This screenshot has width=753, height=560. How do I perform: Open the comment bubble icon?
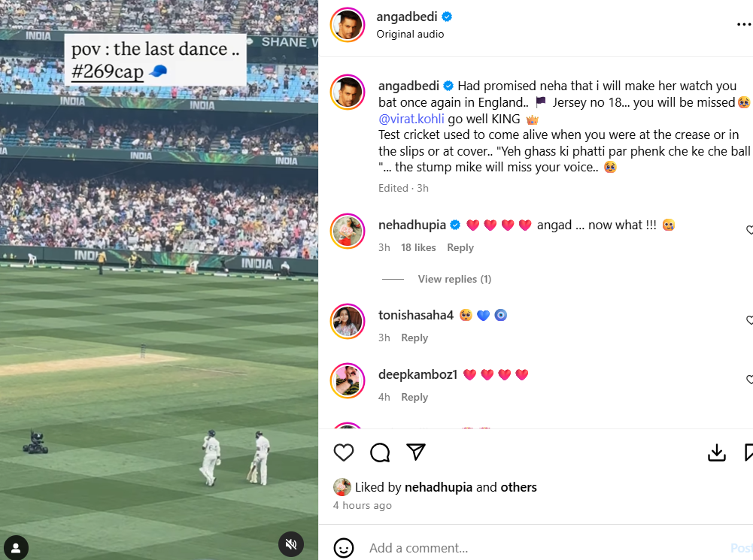click(380, 452)
